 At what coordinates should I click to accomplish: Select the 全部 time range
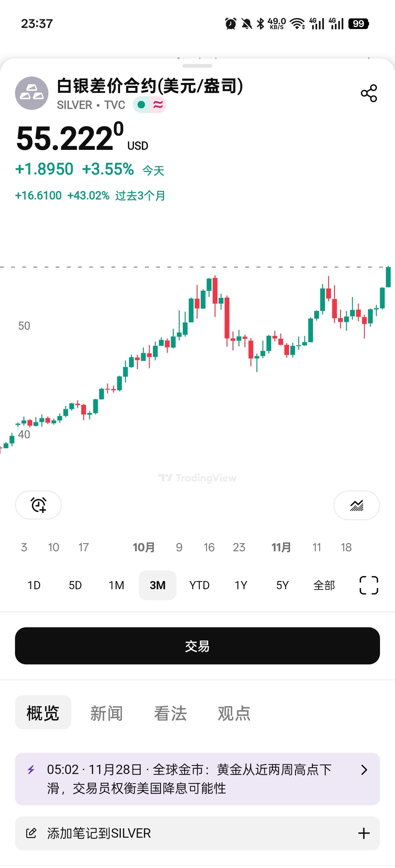pos(324,585)
